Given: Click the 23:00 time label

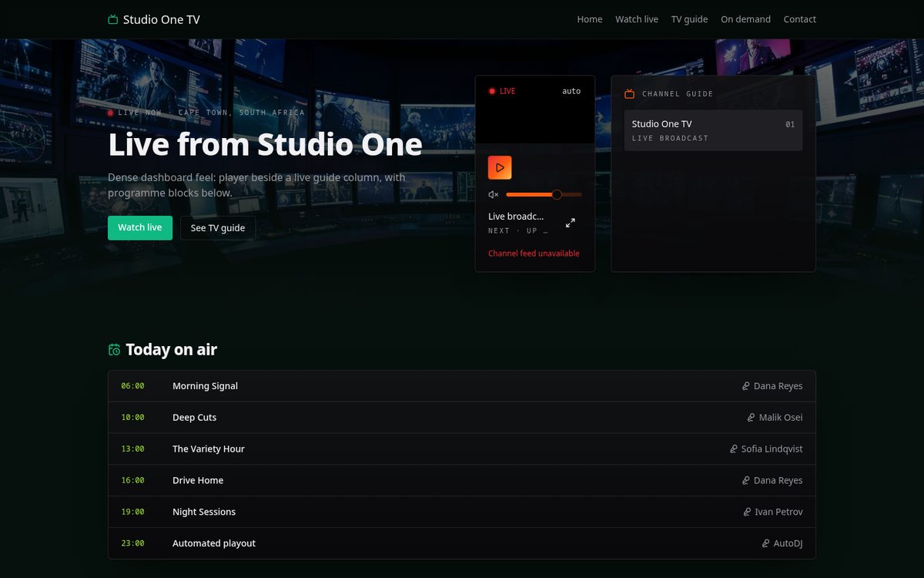Looking at the screenshot, I should coord(132,544).
